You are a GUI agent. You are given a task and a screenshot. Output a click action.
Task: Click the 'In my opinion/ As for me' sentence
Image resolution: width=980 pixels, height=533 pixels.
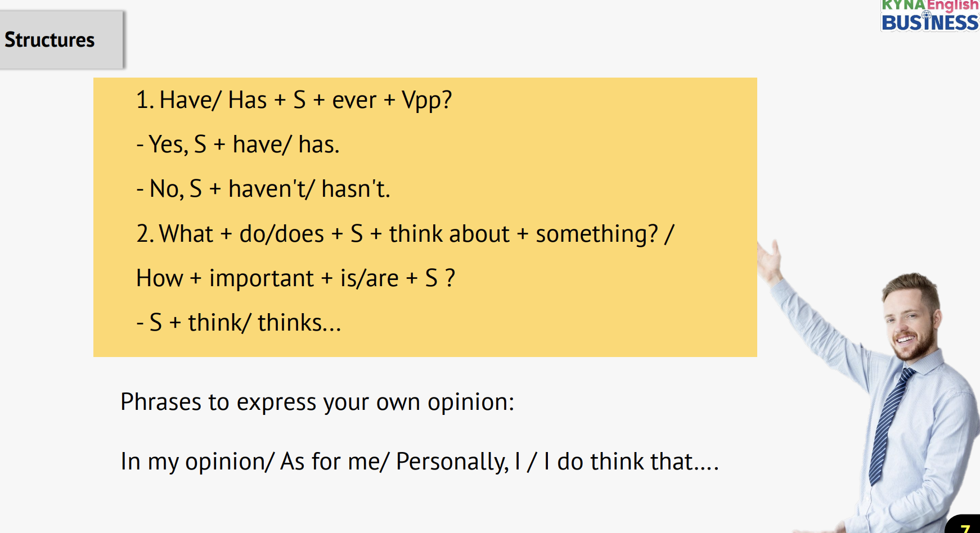(419, 462)
